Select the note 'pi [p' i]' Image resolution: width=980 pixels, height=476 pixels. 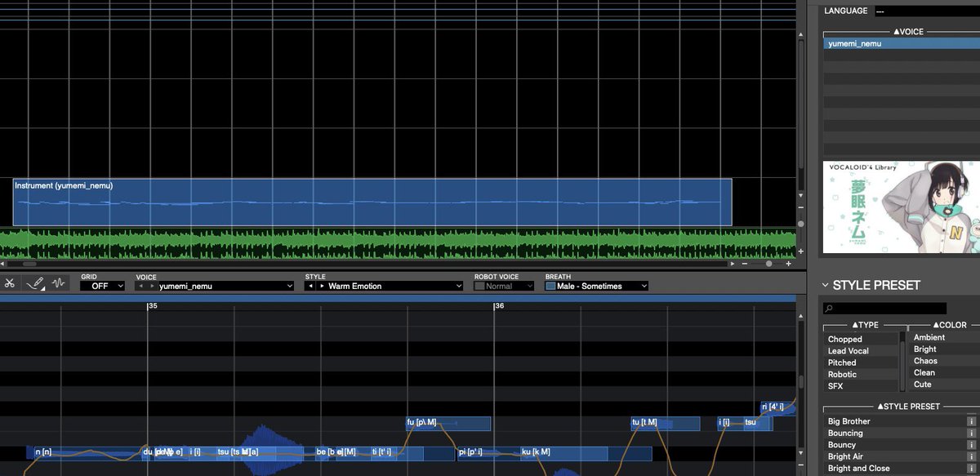tap(488, 452)
